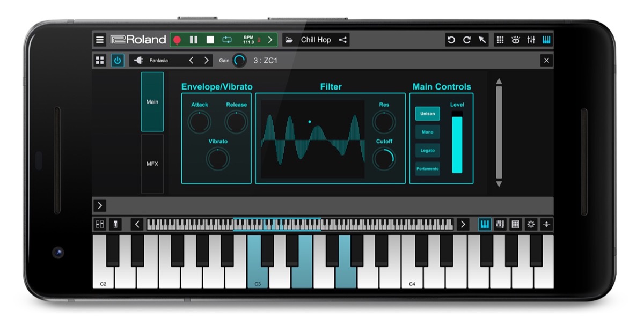644x325 pixels.
Task: Go to the next preset
Action: [x=206, y=61]
